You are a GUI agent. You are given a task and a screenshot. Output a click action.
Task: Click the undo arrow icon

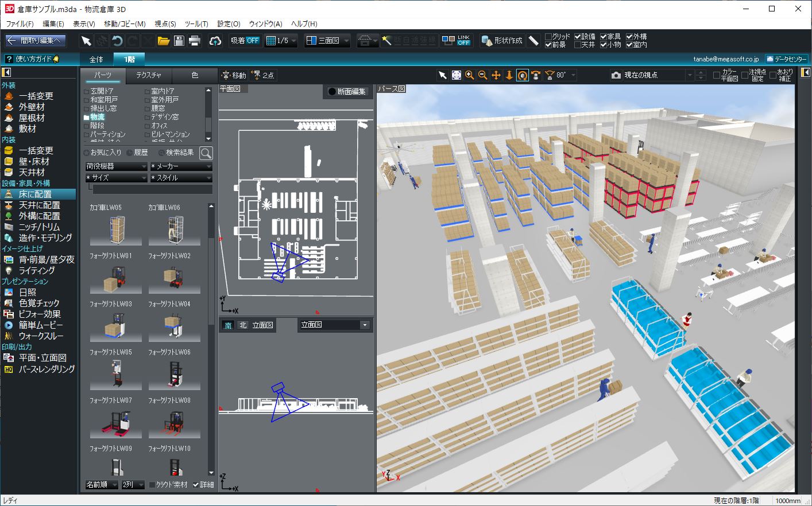(117, 41)
